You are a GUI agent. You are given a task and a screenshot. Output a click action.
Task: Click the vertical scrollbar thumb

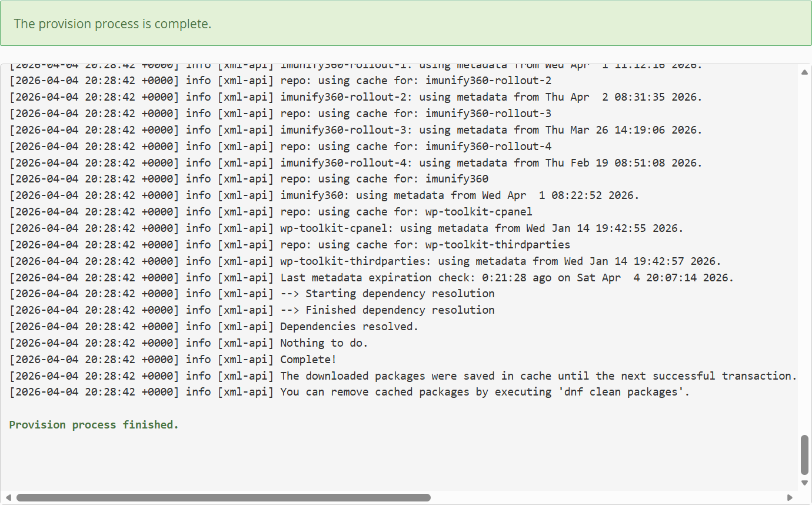804,454
